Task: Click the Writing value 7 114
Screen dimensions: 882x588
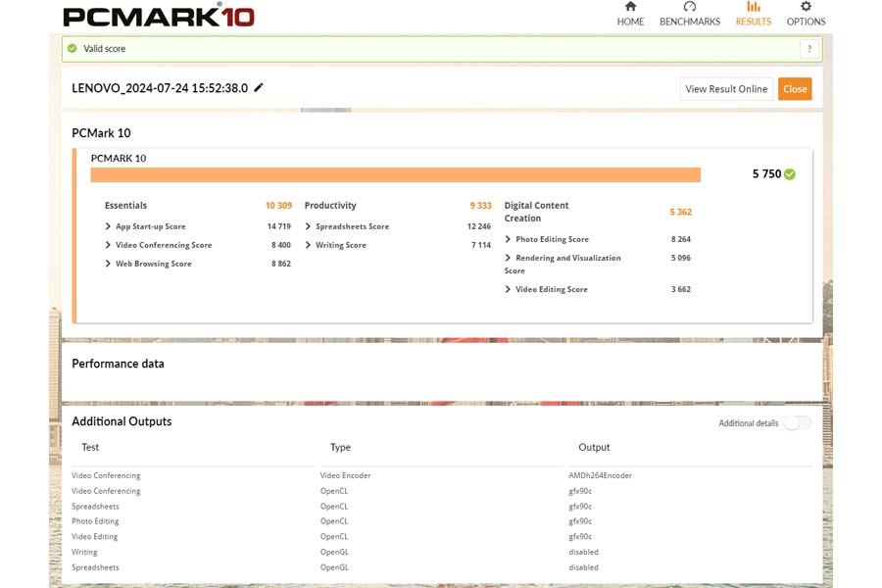Action: click(x=481, y=245)
